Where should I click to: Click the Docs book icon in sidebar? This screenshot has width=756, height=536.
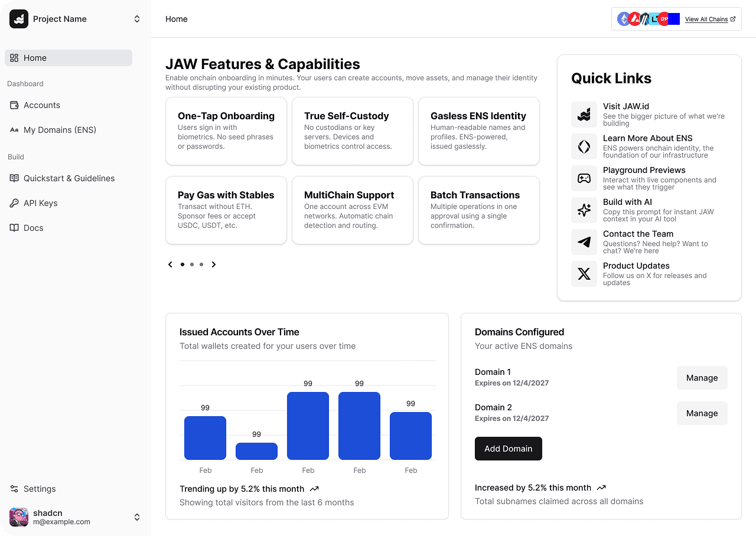pos(13,228)
